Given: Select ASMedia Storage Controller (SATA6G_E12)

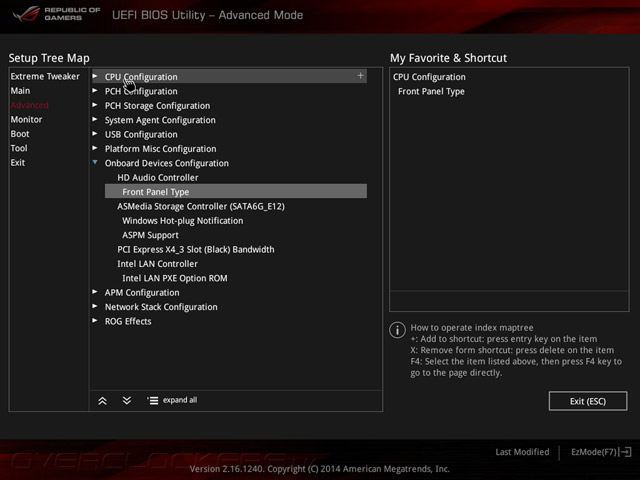Looking at the screenshot, I should (x=201, y=206).
